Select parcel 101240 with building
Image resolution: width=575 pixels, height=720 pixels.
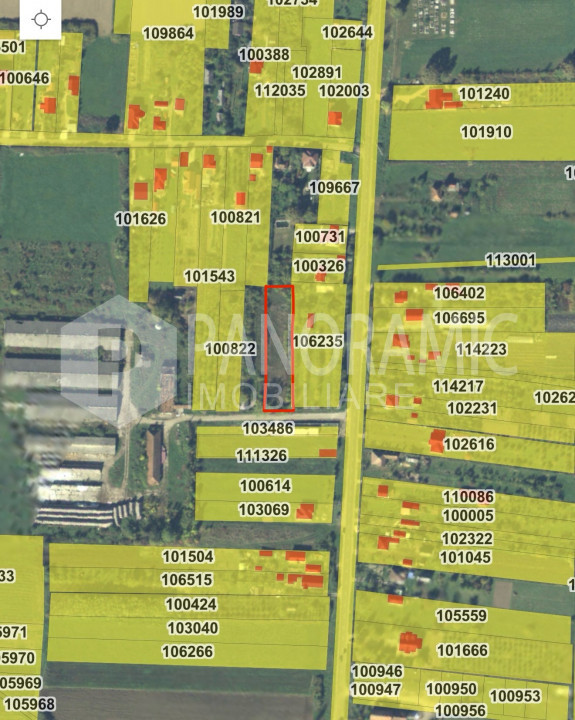484,94
